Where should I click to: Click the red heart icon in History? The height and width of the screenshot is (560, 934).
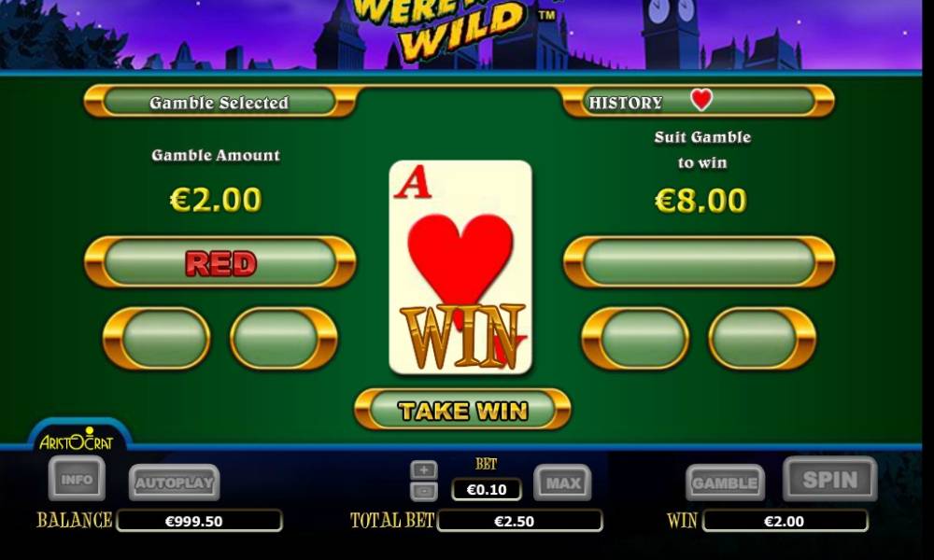tap(701, 99)
